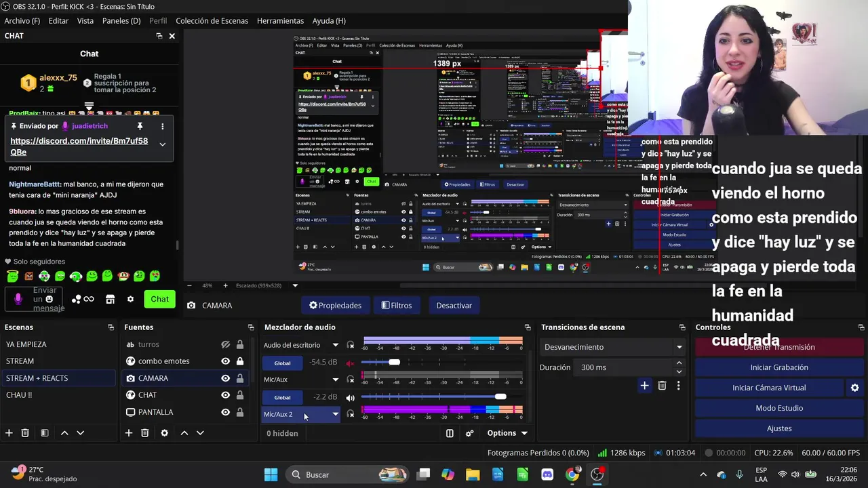Screen dimensions: 868x488
Task: Open scene filters icon in Escenas panel
Action: click(x=44, y=433)
